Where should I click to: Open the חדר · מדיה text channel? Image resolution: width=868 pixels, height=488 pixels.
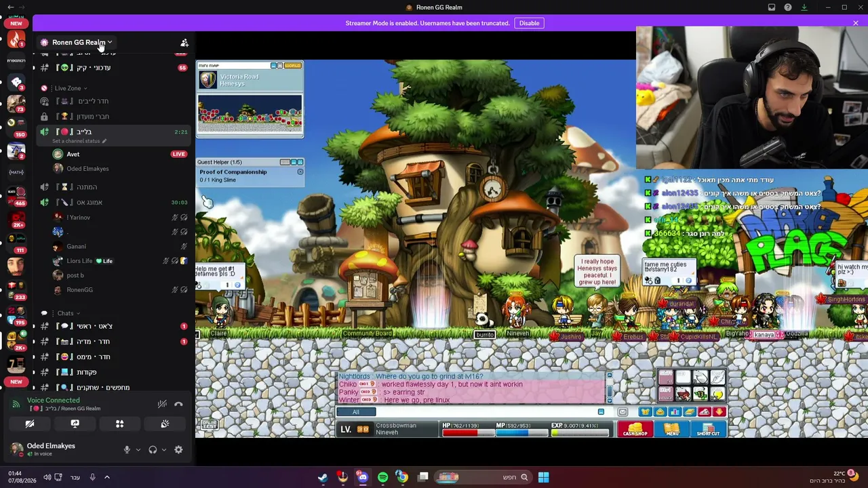[x=113, y=342]
